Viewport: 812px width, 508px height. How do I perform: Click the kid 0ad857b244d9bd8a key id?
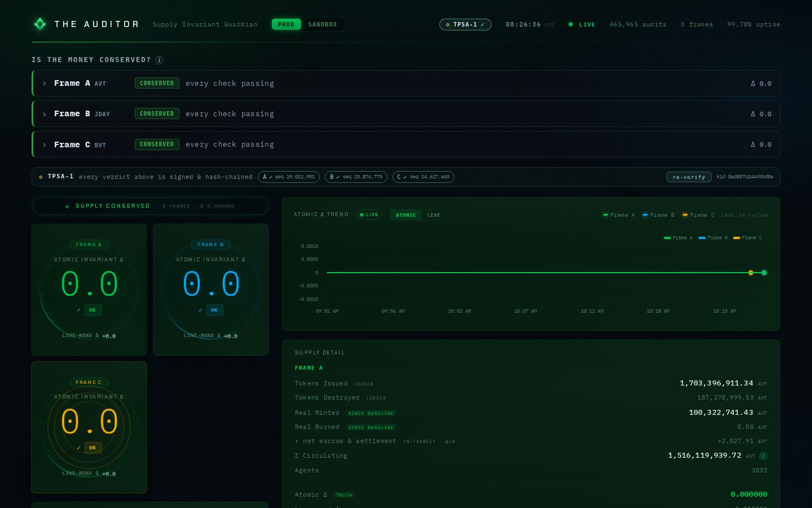[x=745, y=177]
